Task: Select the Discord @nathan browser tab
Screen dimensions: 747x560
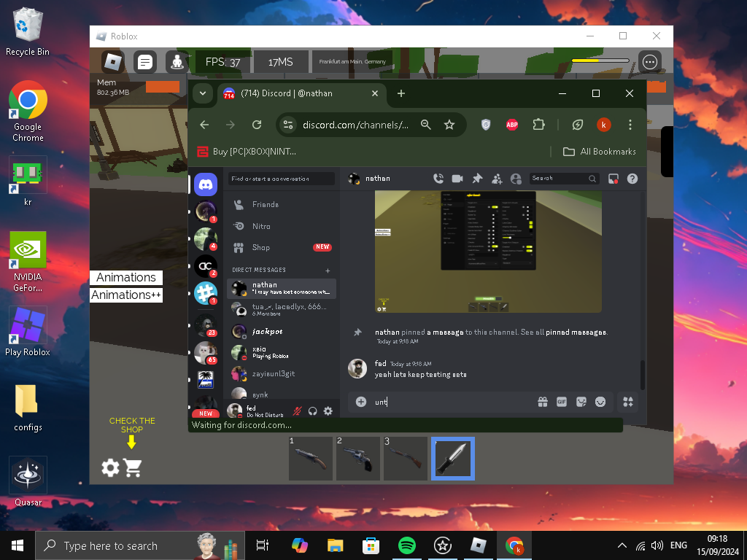Action: pos(301,93)
